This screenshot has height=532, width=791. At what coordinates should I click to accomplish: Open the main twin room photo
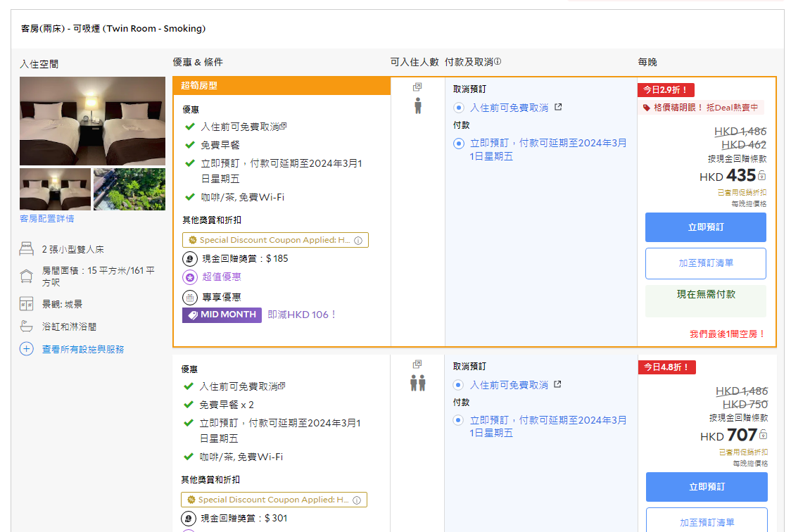pos(92,120)
